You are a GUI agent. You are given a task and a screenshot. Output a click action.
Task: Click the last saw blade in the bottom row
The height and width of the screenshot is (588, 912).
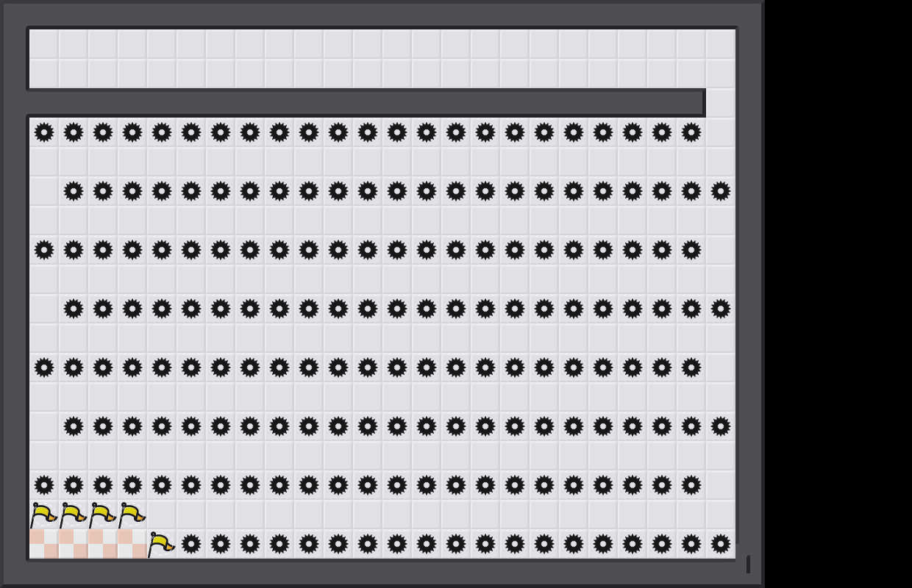(x=721, y=544)
